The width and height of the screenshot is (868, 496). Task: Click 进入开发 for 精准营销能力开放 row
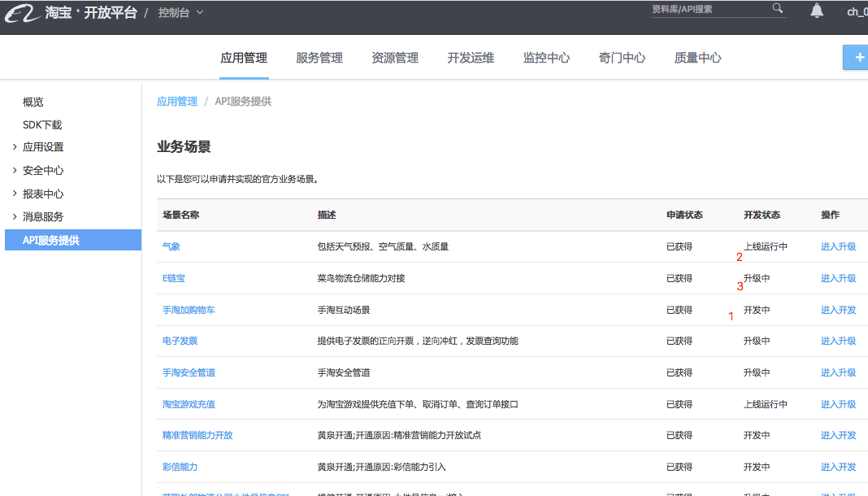coord(838,435)
